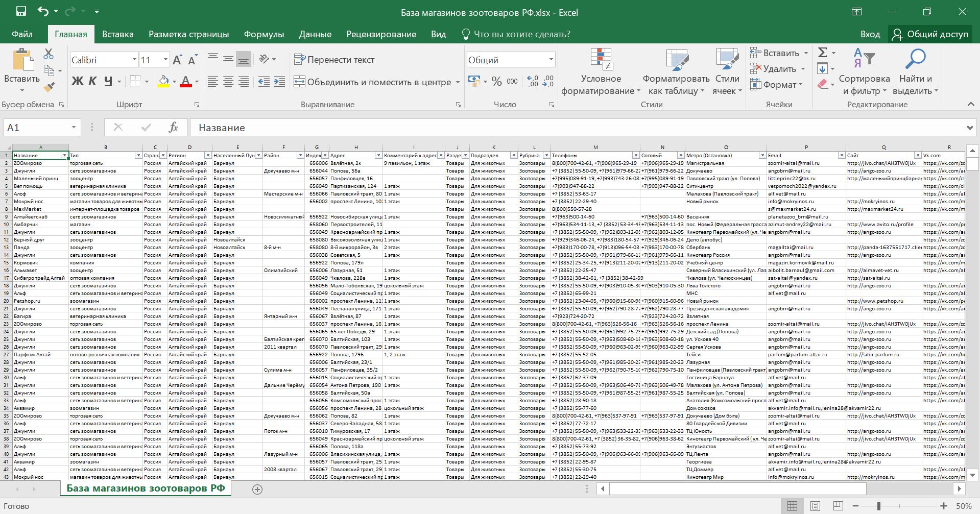This screenshot has height=514, width=980.
Task: Open filter dropdown for Название column
Action: 64,155
